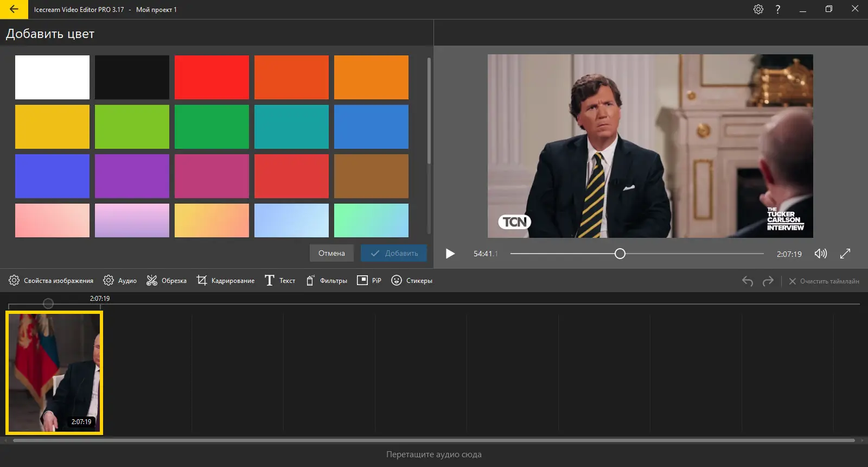Click the timeline horizontal scrollbar
The width and height of the screenshot is (868, 467).
tap(434, 440)
